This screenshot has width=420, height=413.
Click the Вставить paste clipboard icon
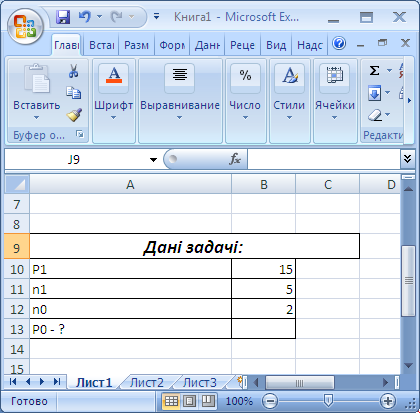(x=37, y=79)
